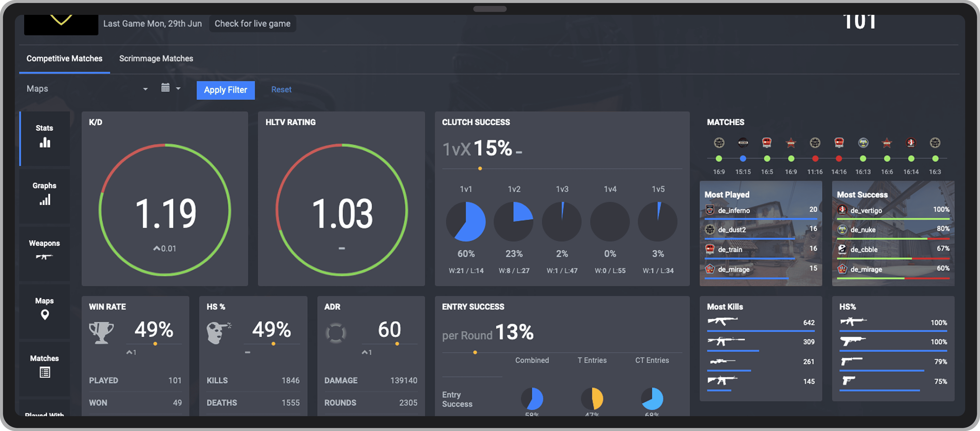
Task: Open the Matches list sidebar icon
Action: pyautogui.click(x=45, y=372)
